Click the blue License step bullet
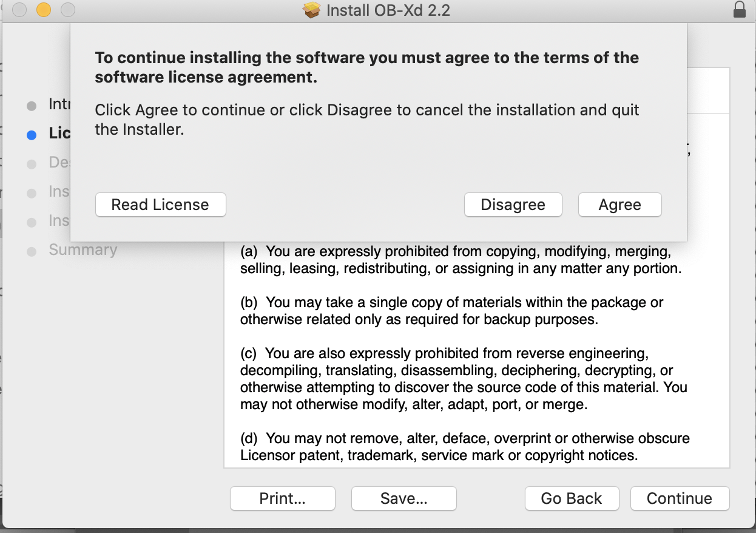Viewport: 756px width, 533px height. click(32, 135)
